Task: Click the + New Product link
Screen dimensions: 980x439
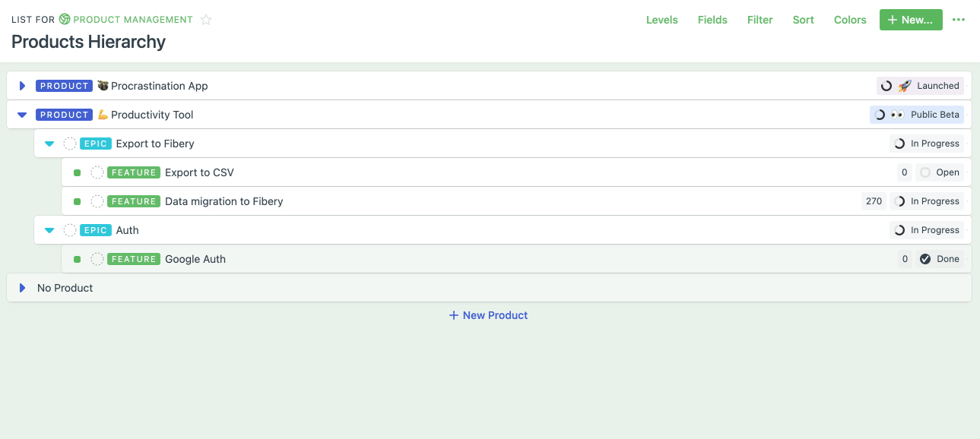Action: coord(487,315)
